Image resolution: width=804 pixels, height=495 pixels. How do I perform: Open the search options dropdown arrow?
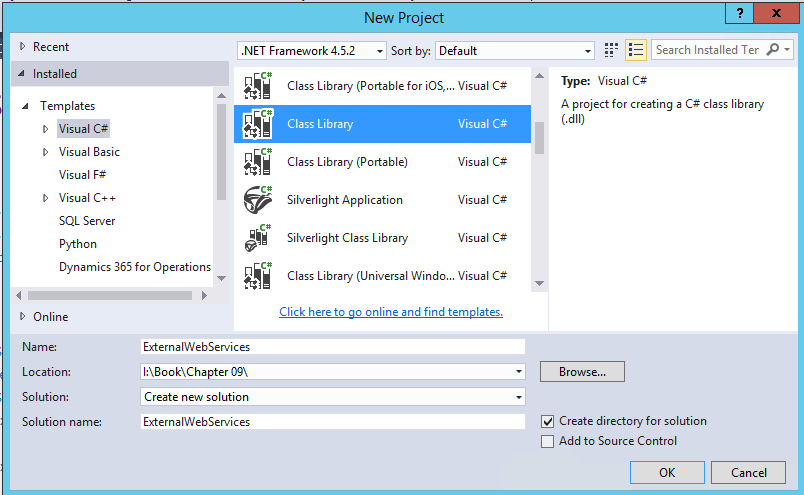point(787,50)
